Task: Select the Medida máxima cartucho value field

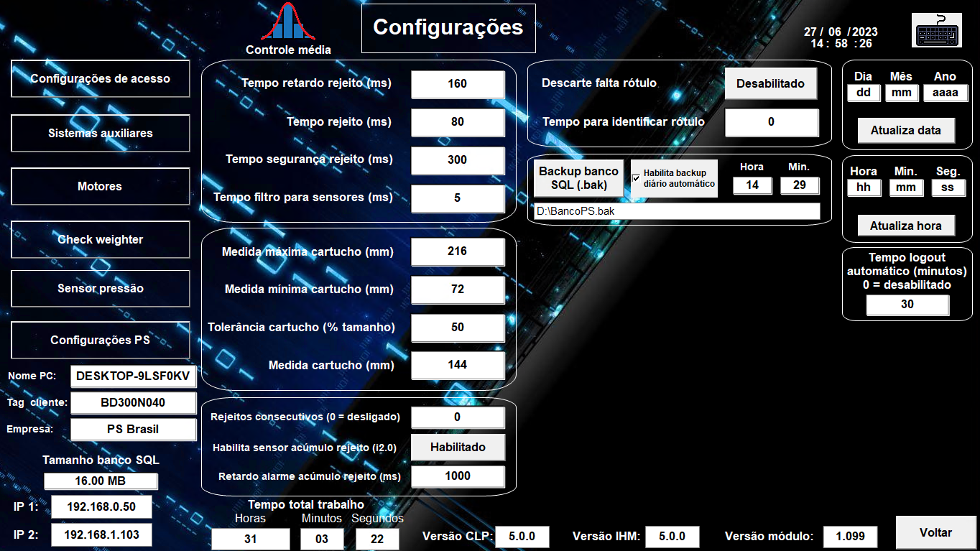Action: click(x=458, y=251)
